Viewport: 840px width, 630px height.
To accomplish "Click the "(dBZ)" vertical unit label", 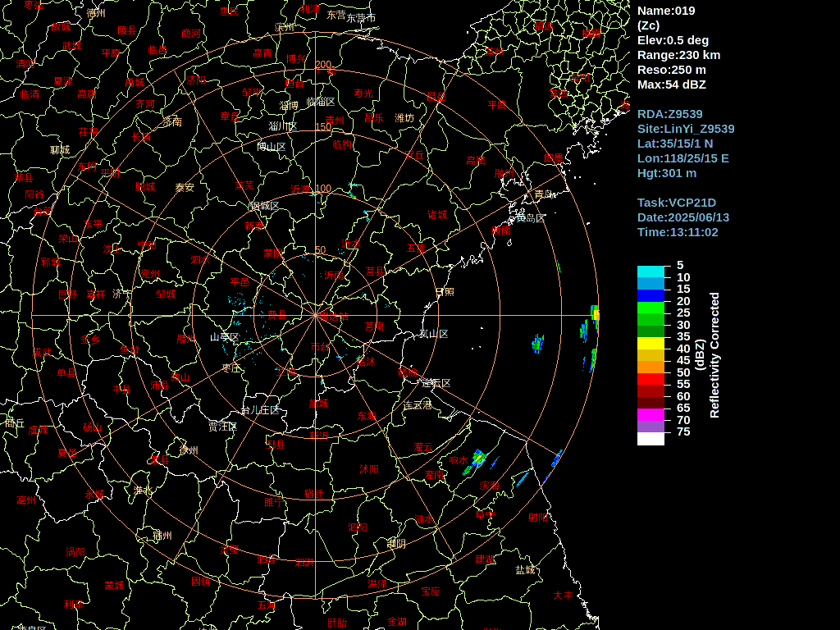I will click(x=700, y=355).
